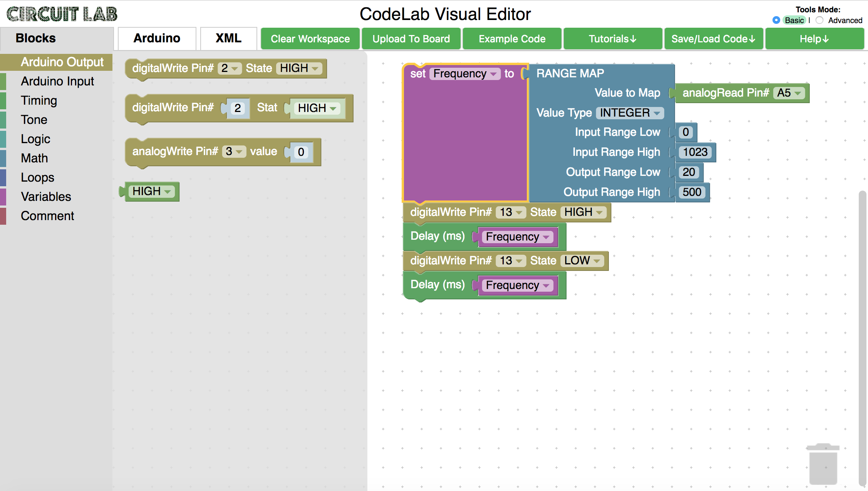Open the standalone HIGH block dropdown

[151, 191]
